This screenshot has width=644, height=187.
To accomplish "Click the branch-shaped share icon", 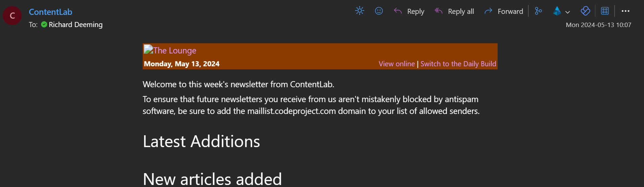I will 538,11.
